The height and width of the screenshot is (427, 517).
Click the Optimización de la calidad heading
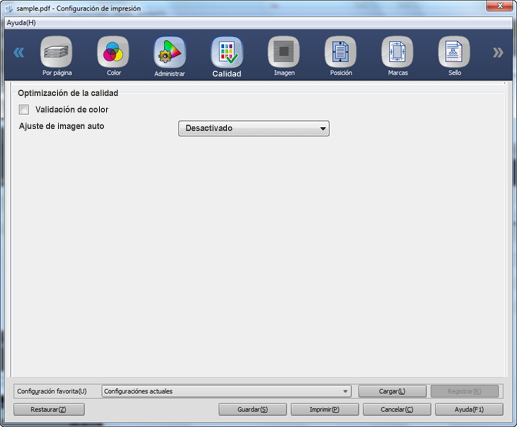[68, 93]
